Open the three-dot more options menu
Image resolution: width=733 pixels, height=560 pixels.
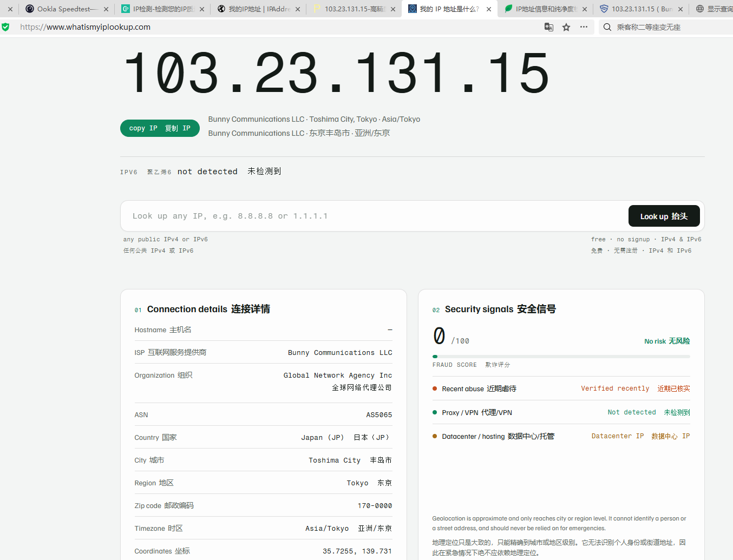[x=584, y=27]
